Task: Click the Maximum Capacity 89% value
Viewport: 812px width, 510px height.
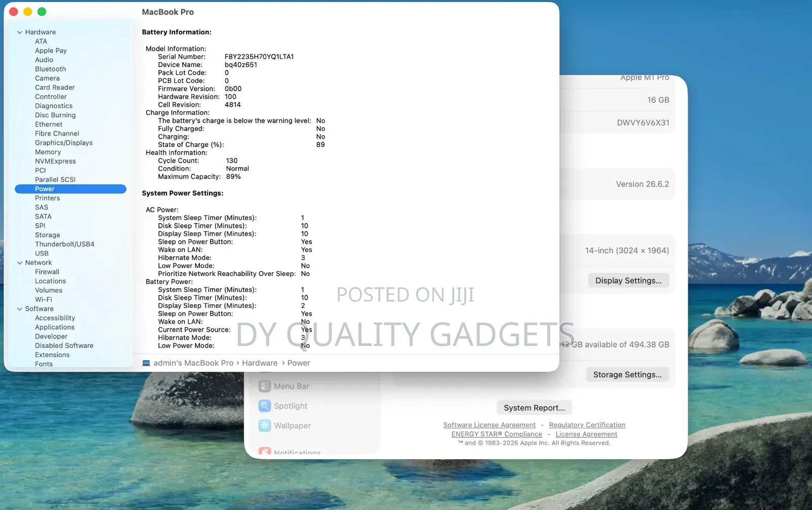Action: 233,177
